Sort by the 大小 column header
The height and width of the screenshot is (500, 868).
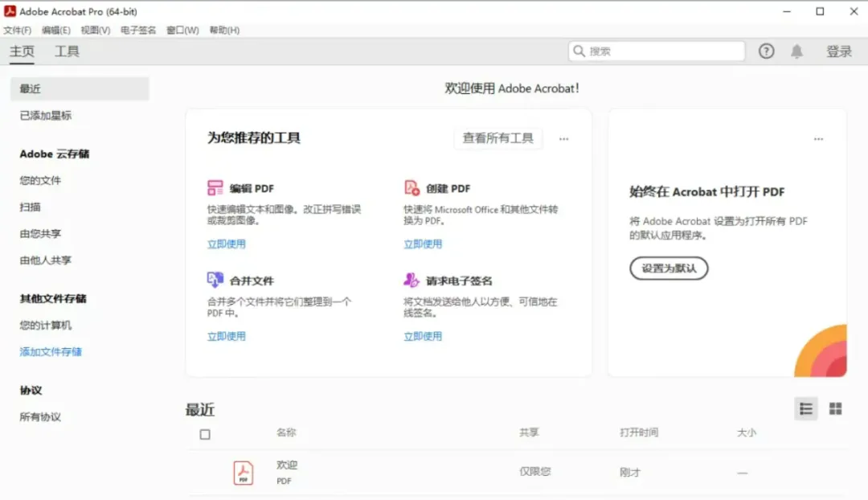(x=746, y=432)
